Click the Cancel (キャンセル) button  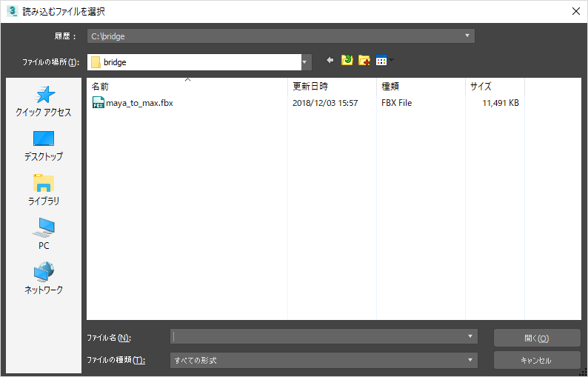tap(536, 360)
